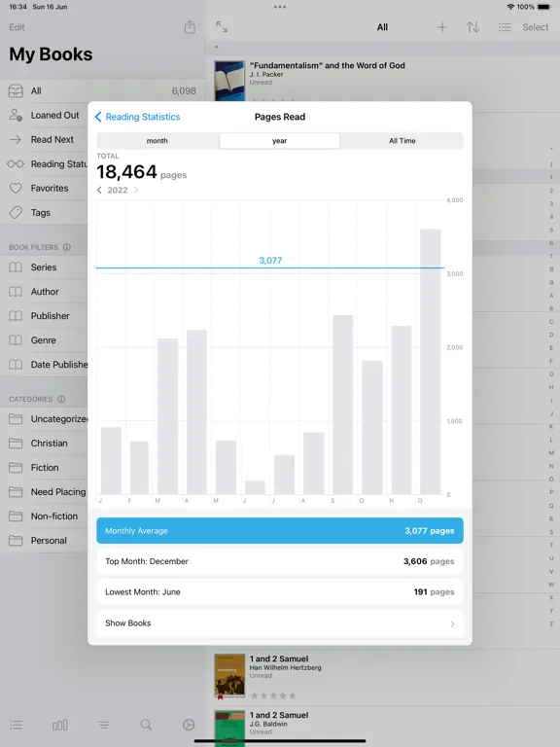Switch chart range to All Time

[x=402, y=140]
